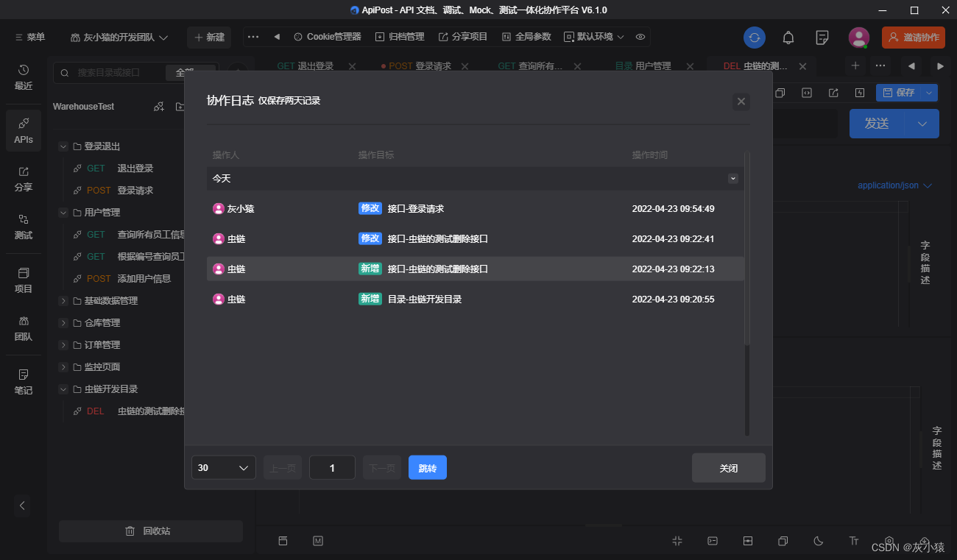Expand the 基础数据管理 folder
The width and height of the screenshot is (957, 560).
[x=63, y=301]
